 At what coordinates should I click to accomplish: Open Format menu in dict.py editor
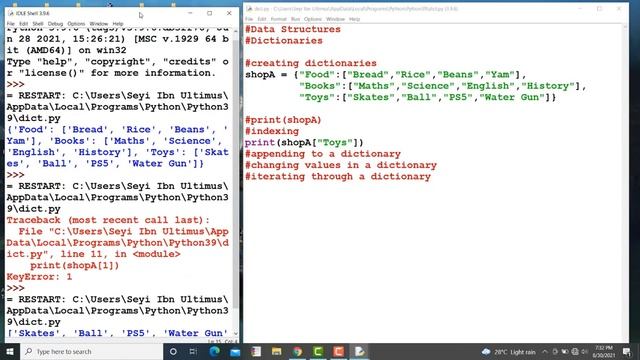(279, 19)
